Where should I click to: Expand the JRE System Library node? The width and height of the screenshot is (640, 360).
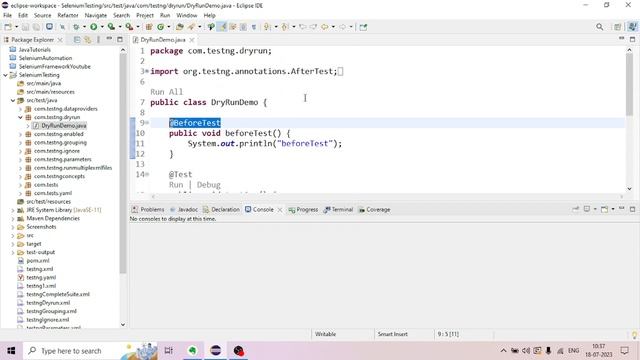pyautogui.click(x=13, y=210)
